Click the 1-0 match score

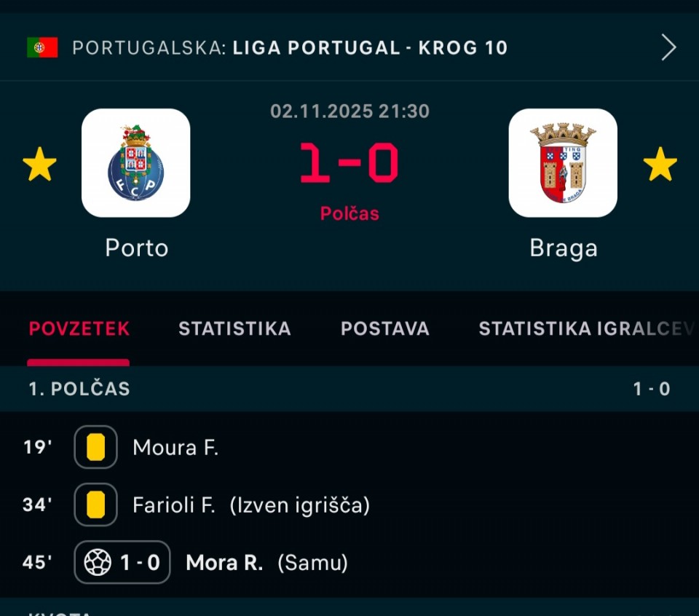[x=349, y=162]
